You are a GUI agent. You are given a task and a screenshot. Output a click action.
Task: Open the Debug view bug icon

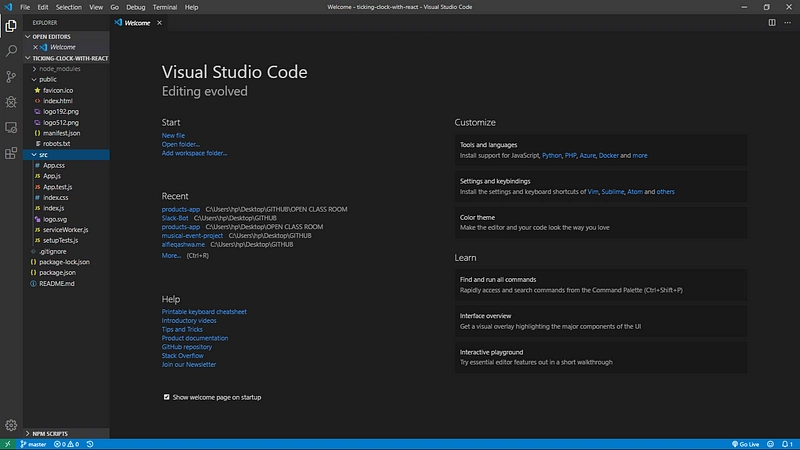coord(11,102)
